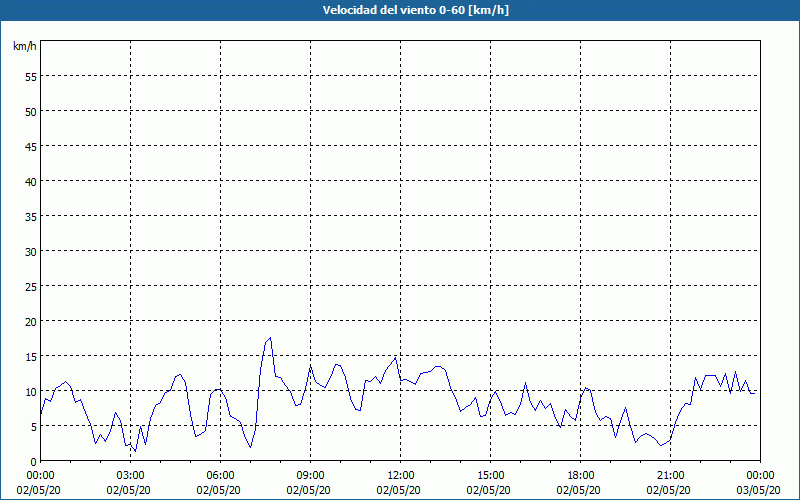Image resolution: width=800 pixels, height=500 pixels.
Task: Click the wind speed peak just before 12:00
Action: [395, 358]
